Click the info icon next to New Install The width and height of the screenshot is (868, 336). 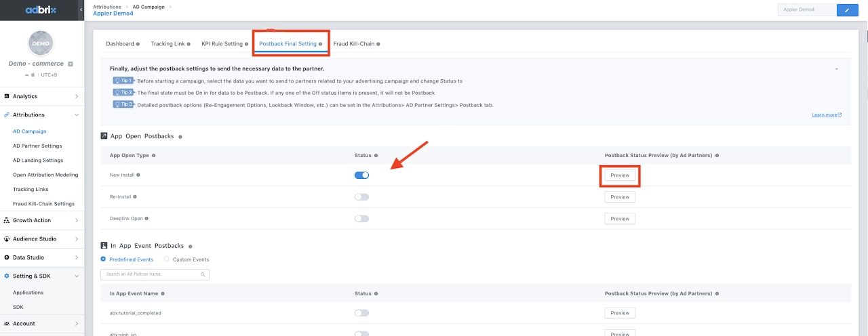[x=138, y=175]
